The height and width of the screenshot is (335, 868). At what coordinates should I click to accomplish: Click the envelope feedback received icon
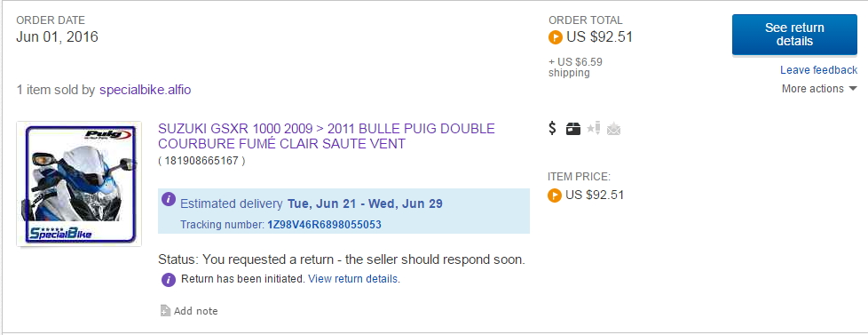(x=613, y=129)
